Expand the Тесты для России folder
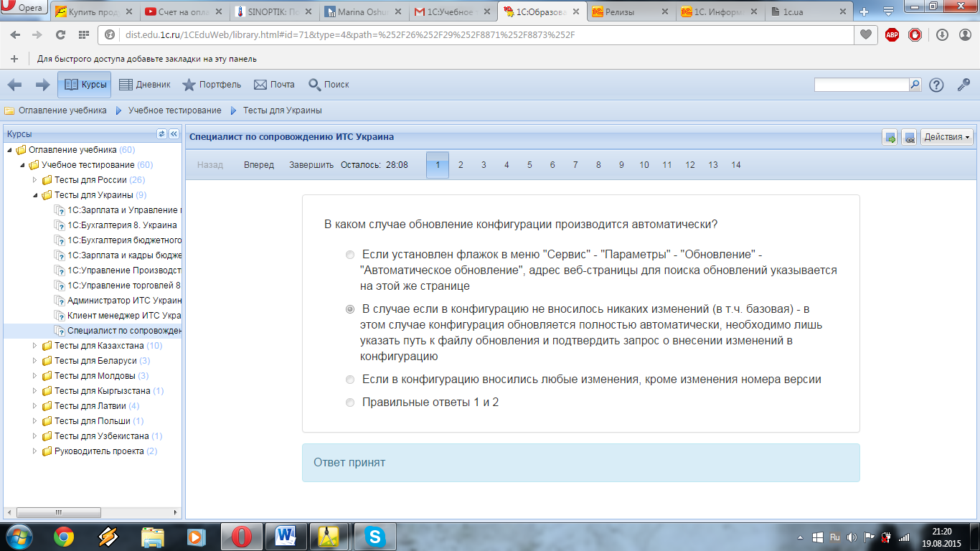Image resolution: width=980 pixels, height=551 pixels. pyautogui.click(x=36, y=180)
